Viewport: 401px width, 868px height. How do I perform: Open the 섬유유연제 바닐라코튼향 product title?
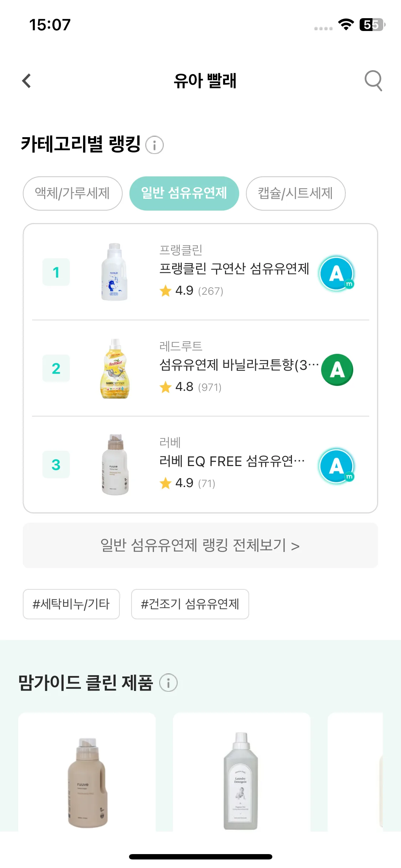click(239, 365)
